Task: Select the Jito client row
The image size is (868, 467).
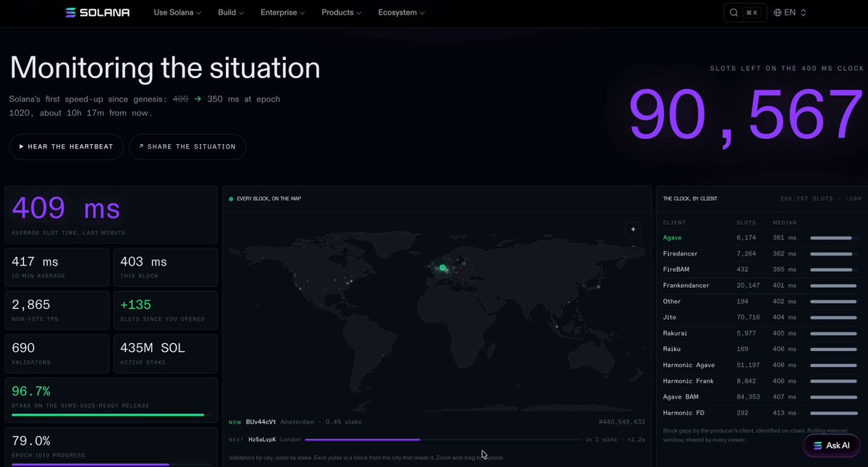Action: click(759, 318)
